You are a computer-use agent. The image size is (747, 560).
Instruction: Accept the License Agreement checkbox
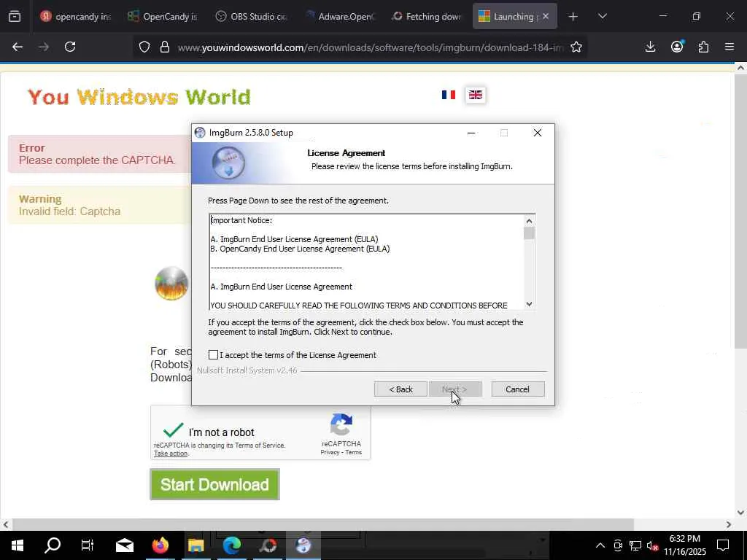coord(214,355)
